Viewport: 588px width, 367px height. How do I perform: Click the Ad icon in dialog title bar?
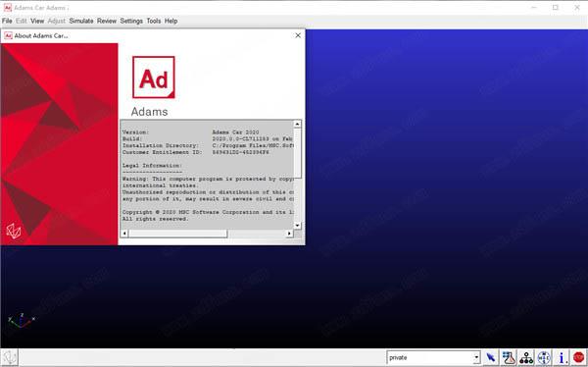8,35
